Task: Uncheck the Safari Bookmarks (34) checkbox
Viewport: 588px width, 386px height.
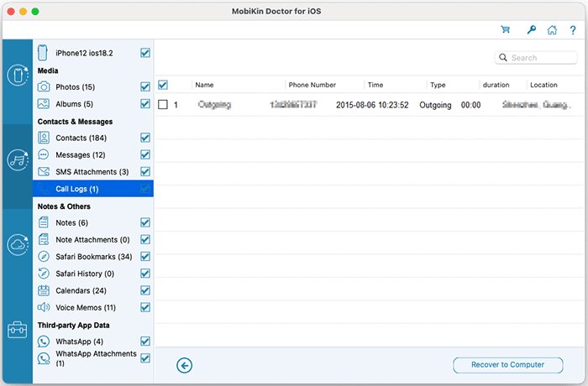Action: tap(145, 257)
